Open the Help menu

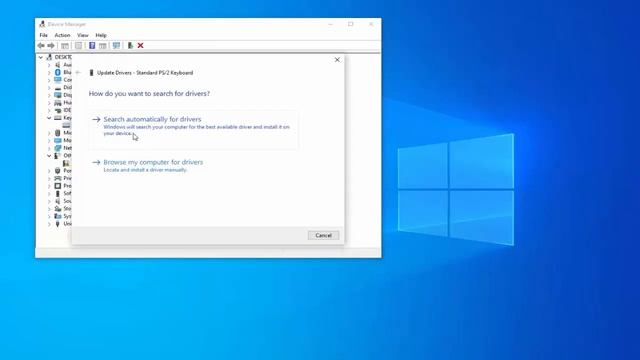coord(101,36)
